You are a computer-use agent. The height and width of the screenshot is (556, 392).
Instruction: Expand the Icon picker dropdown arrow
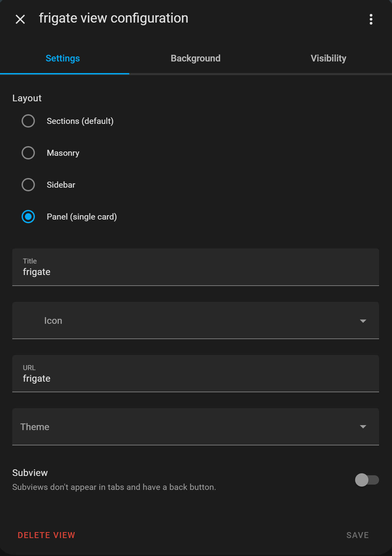tap(363, 321)
